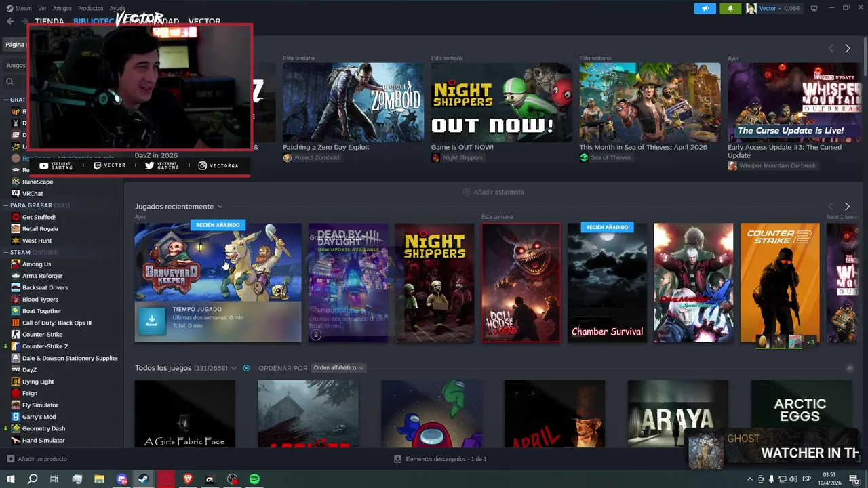Click the plus icon next to Añadir estantería
Image resolution: width=868 pixels, height=488 pixels.
(x=466, y=192)
